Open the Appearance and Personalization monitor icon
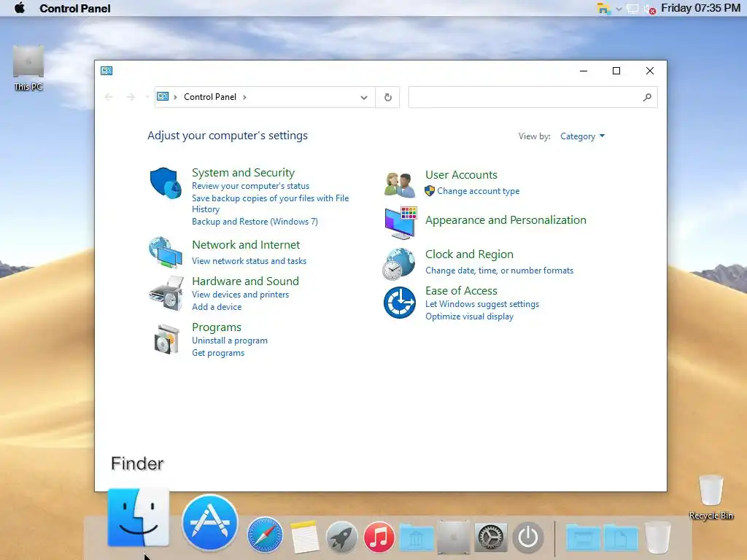 click(x=400, y=223)
